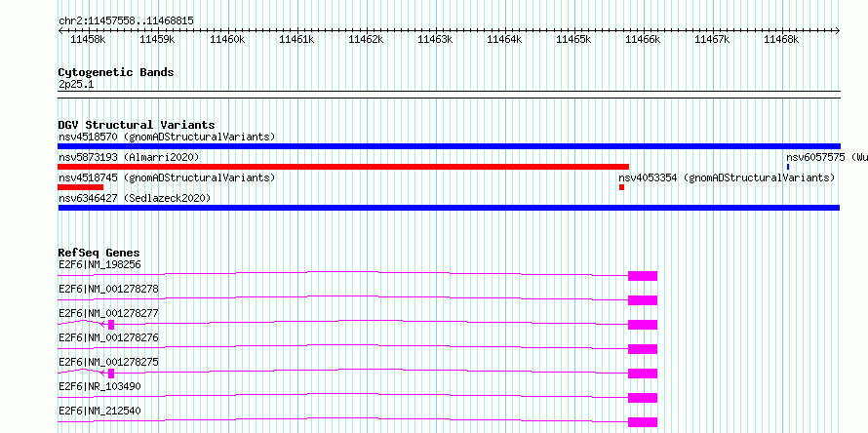Open transcript E2F6|NM_001278277 label
This screenshot has height=433, width=868.
[108, 313]
